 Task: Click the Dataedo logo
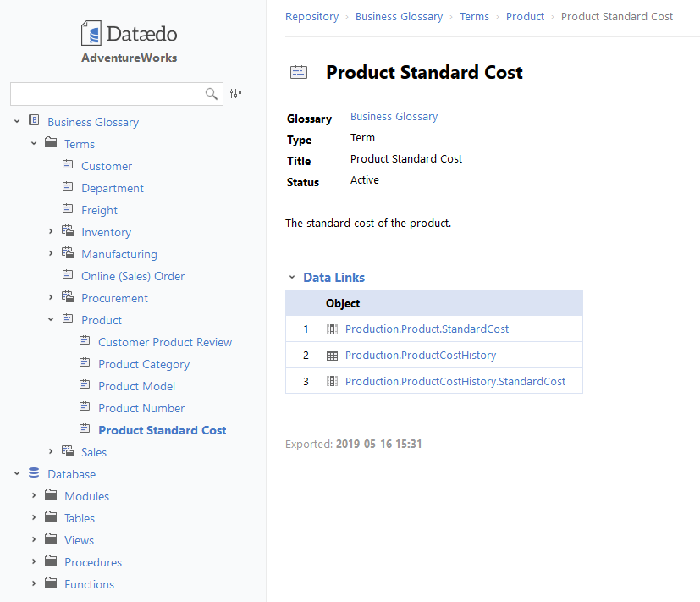coord(129,35)
